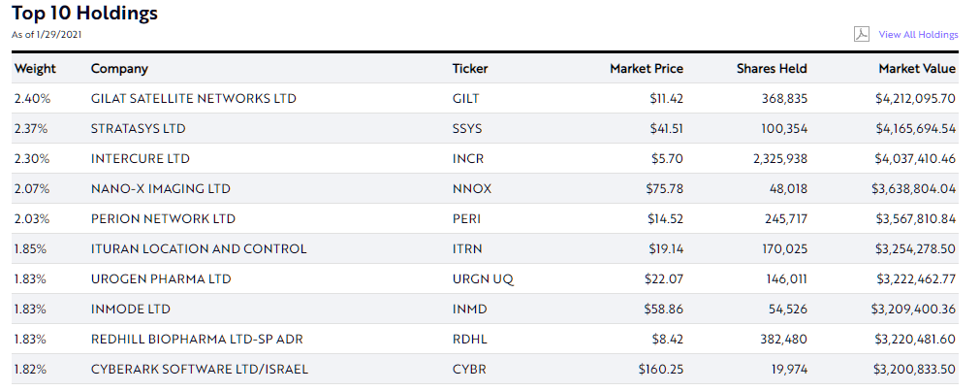
Task: Click the Weight column header
Action: coord(35,69)
